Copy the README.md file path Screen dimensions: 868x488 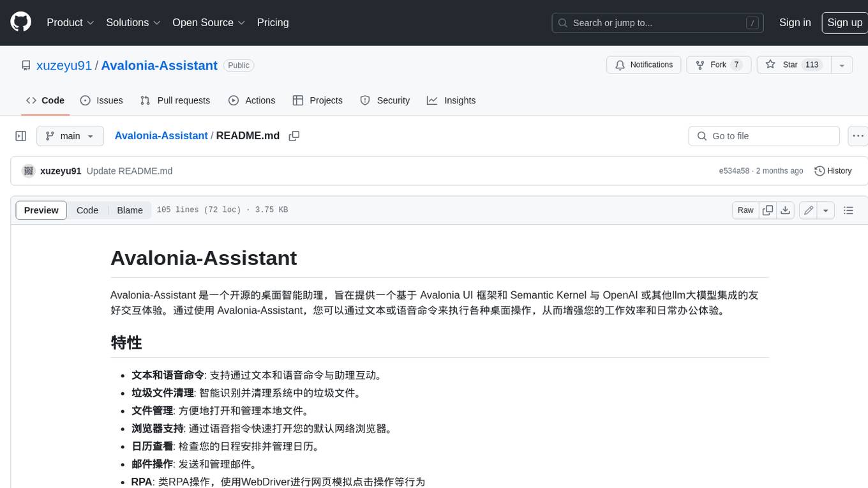pyautogui.click(x=294, y=136)
